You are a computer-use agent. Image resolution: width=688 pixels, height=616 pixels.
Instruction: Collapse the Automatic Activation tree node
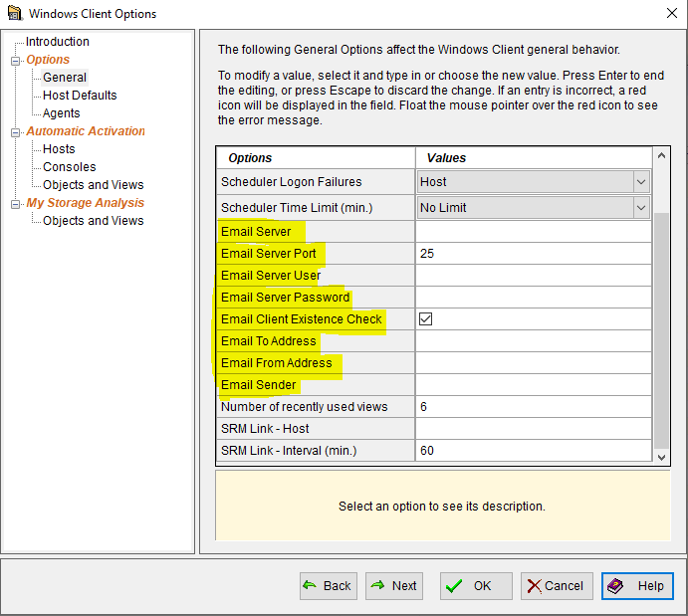click(15, 132)
